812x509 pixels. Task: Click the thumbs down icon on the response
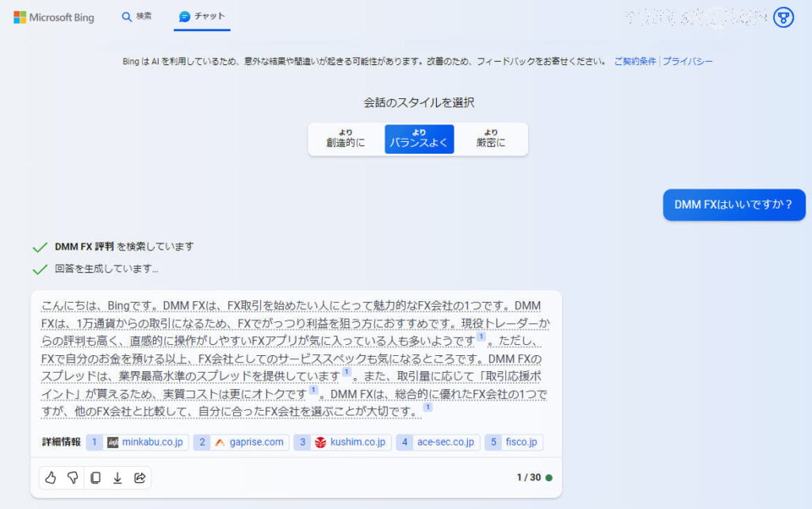click(x=72, y=478)
